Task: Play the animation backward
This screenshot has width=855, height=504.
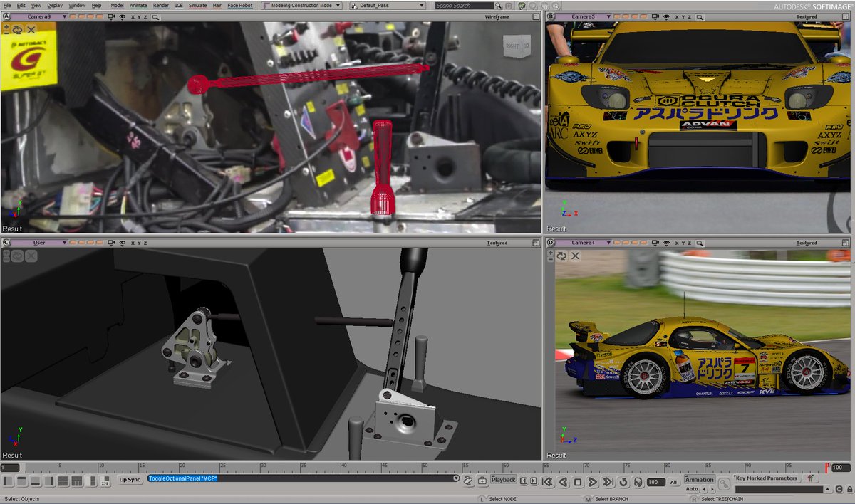Action: tap(563, 482)
